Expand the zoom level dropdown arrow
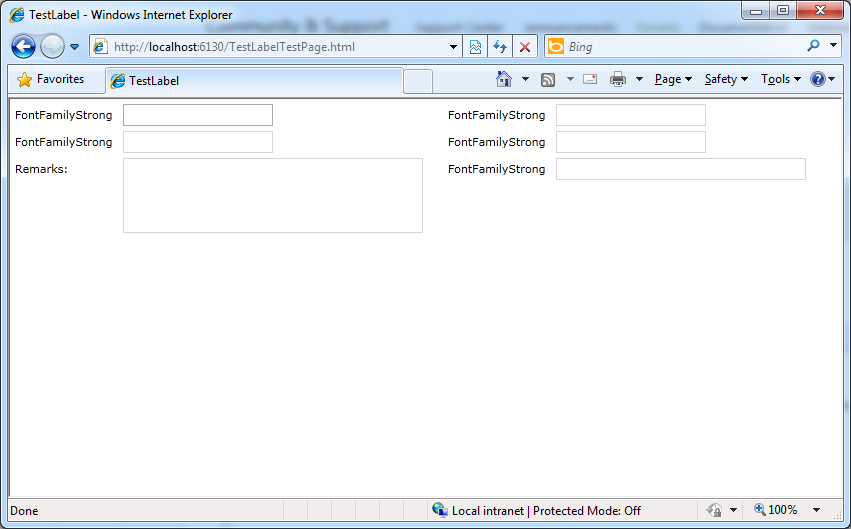Viewport: 851px width, 529px height. pos(816,510)
